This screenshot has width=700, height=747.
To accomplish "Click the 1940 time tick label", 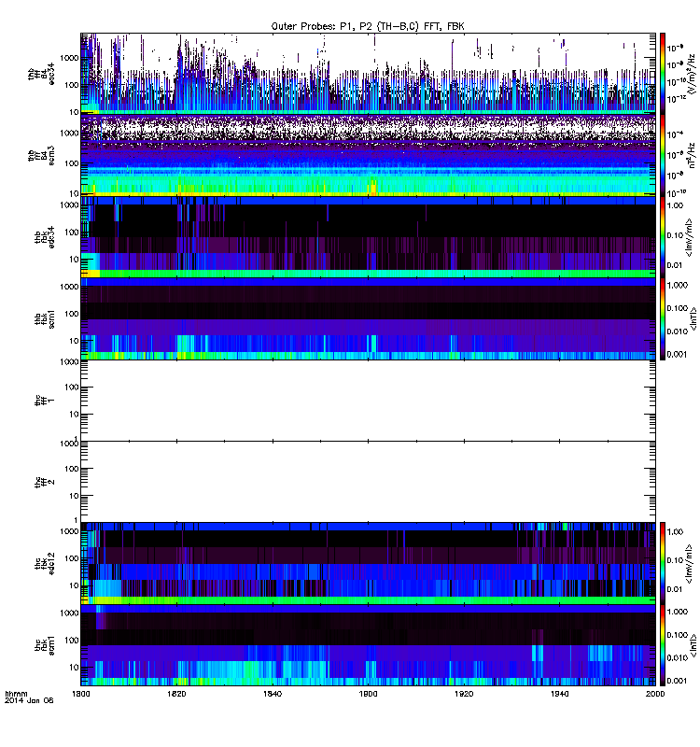I will pyautogui.click(x=559, y=694).
